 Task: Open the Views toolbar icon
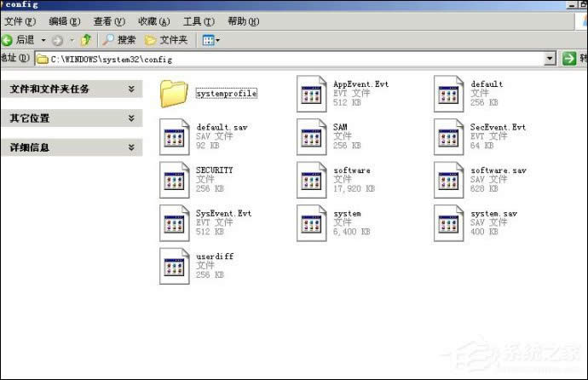point(210,40)
